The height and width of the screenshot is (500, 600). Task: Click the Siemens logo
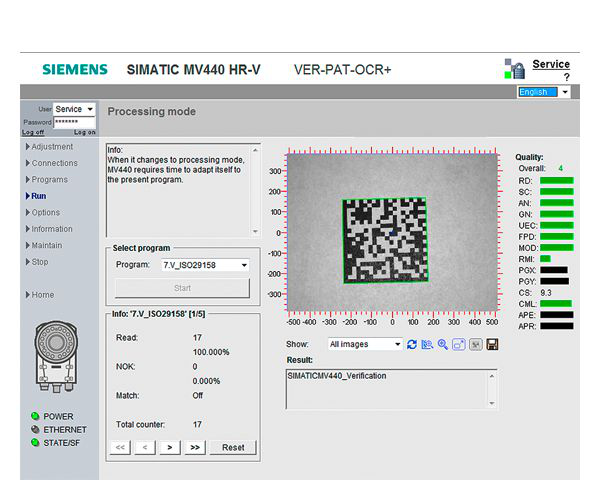[75, 69]
